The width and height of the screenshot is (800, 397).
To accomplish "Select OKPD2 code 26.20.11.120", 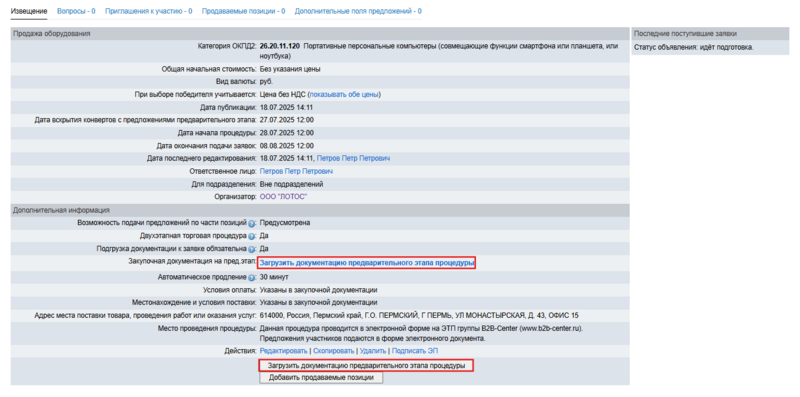I will point(280,46).
